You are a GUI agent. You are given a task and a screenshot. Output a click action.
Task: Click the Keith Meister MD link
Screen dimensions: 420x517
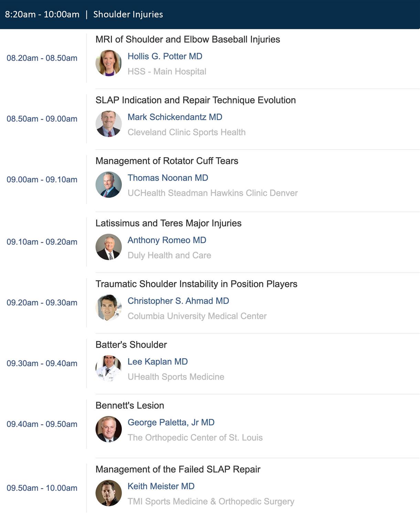(161, 486)
